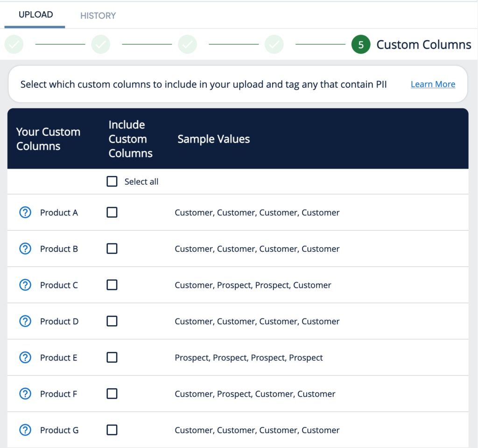The image size is (478, 448).
Task: Click the Product B column name
Action: (x=59, y=249)
